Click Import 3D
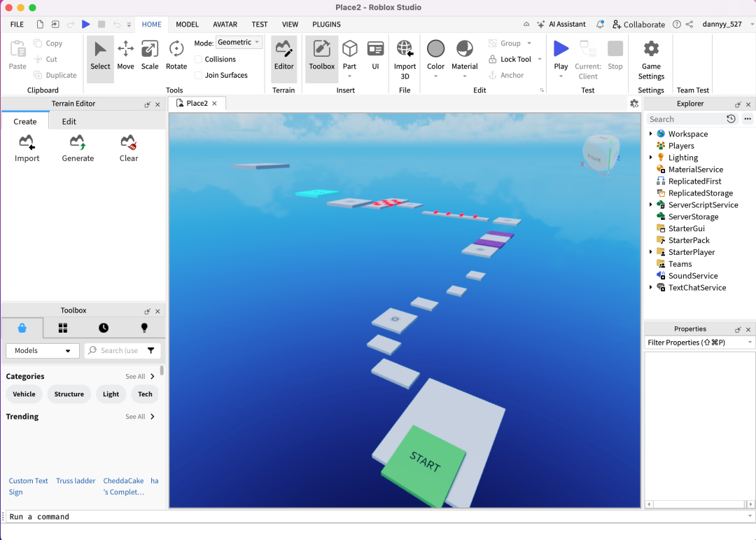 point(405,60)
